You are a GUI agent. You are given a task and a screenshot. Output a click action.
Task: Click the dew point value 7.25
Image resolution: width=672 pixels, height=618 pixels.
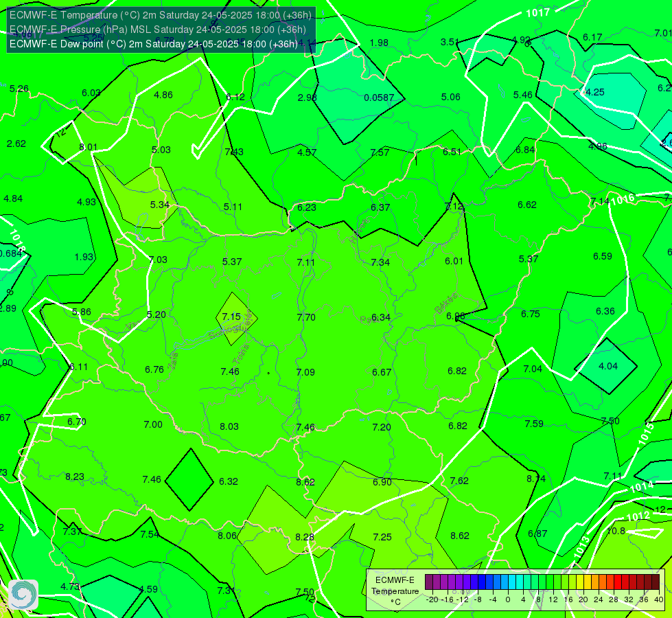tap(382, 537)
